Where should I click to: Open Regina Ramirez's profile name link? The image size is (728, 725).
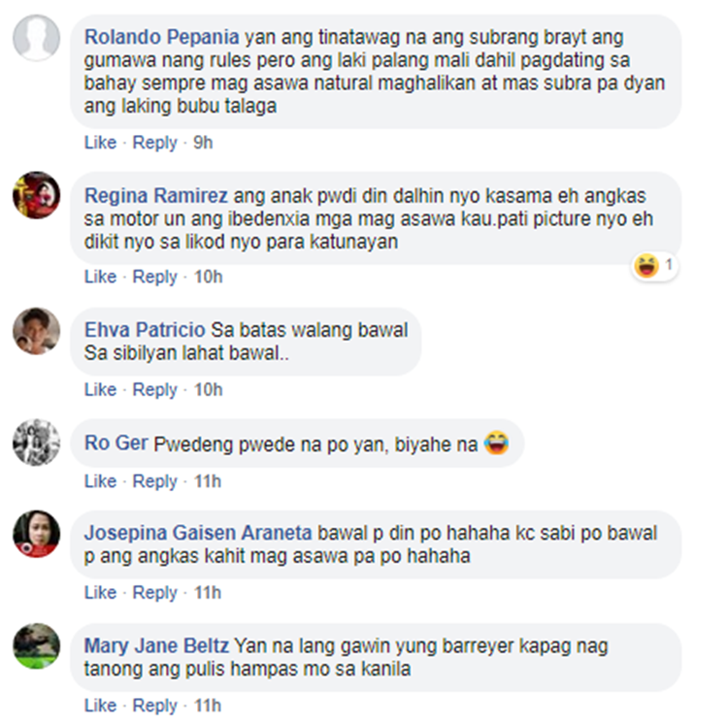[156, 195]
